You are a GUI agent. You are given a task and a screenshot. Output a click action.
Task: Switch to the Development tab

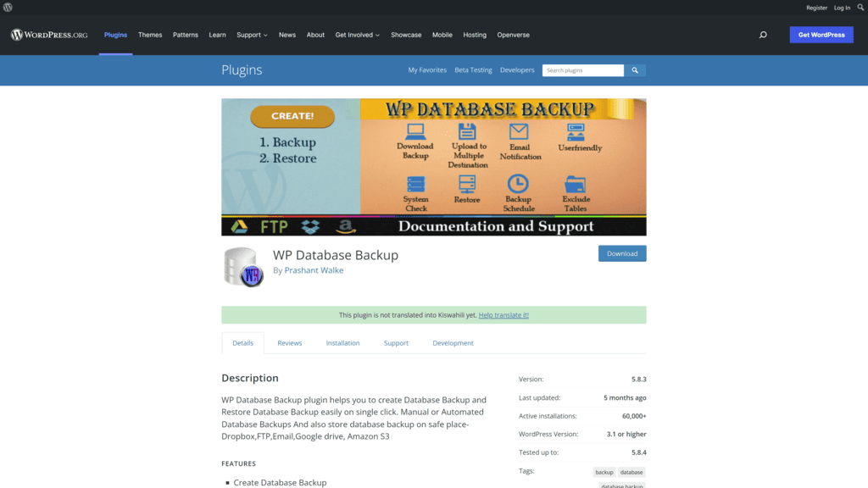pyautogui.click(x=453, y=343)
